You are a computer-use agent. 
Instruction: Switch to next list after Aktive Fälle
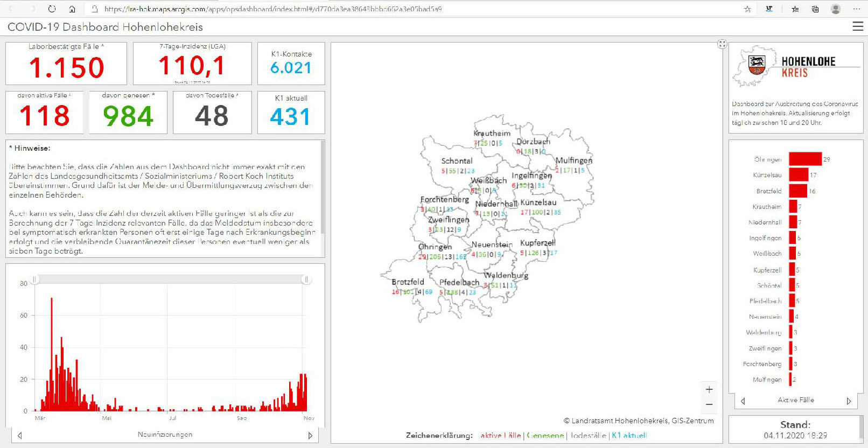[849, 401]
